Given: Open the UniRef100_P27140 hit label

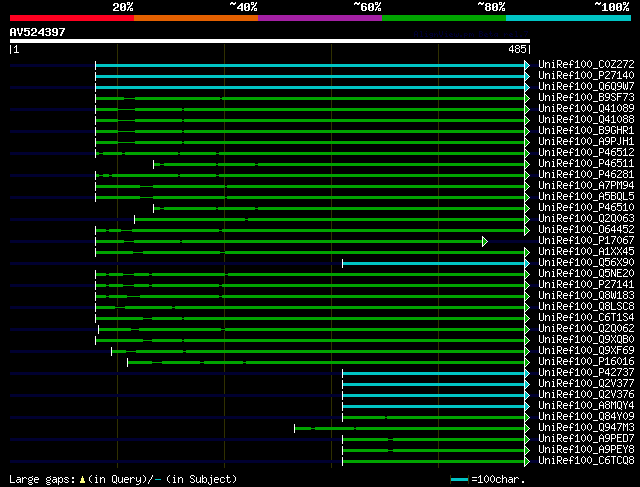Looking at the screenshot, I should (586, 75).
